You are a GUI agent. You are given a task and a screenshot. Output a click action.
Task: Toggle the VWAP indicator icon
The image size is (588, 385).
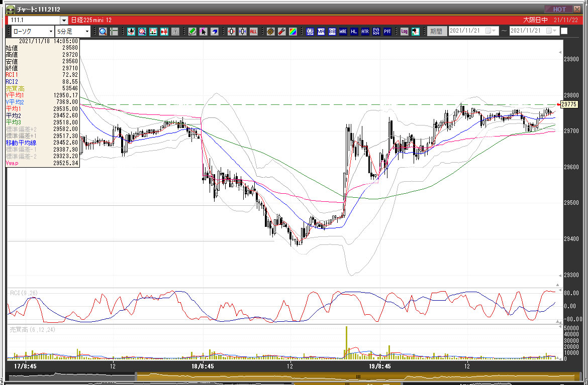click(310, 32)
